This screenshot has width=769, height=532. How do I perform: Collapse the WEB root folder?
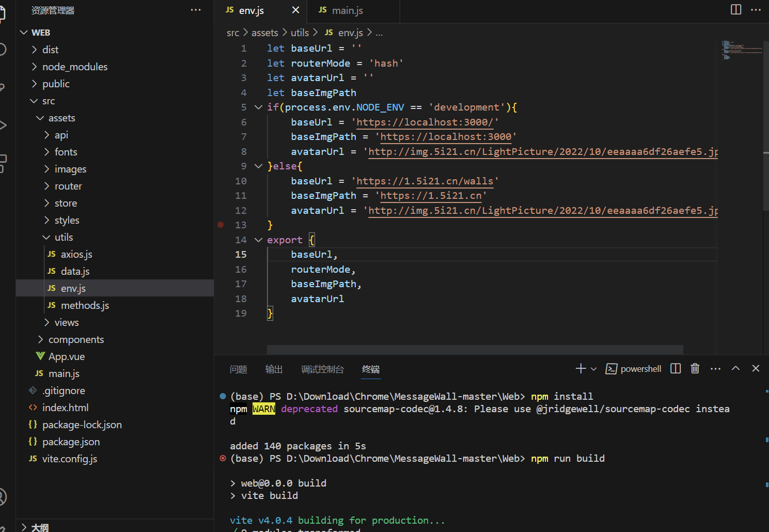coord(24,33)
